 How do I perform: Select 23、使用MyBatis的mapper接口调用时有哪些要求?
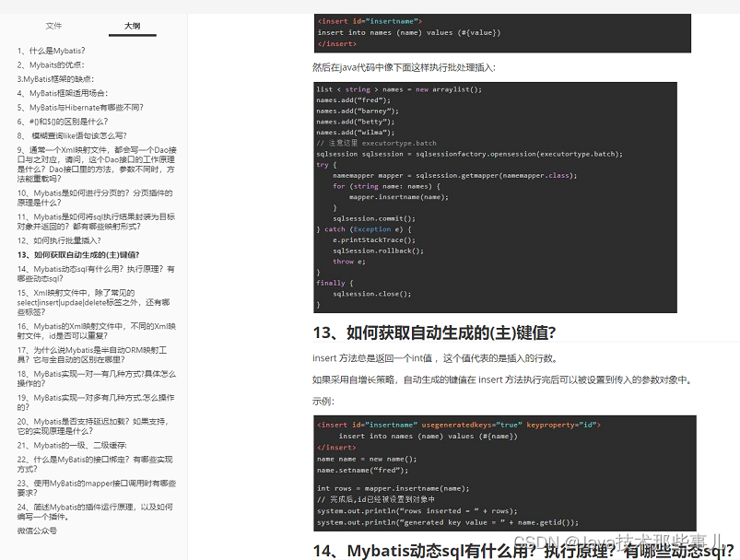97,488
